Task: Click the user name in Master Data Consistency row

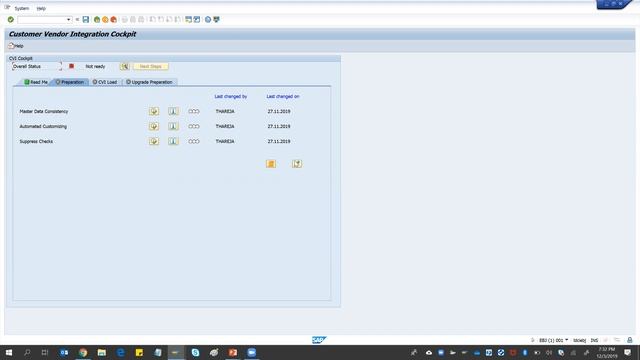Action: (x=225, y=111)
